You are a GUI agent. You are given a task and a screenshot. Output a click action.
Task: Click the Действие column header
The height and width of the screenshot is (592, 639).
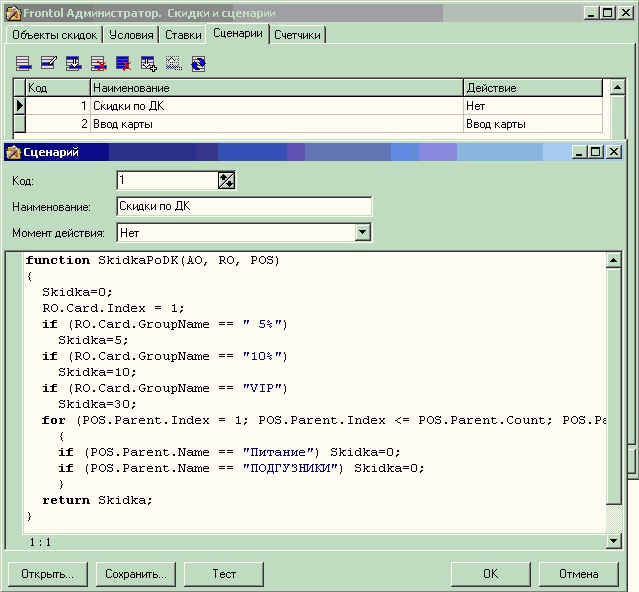(x=533, y=88)
